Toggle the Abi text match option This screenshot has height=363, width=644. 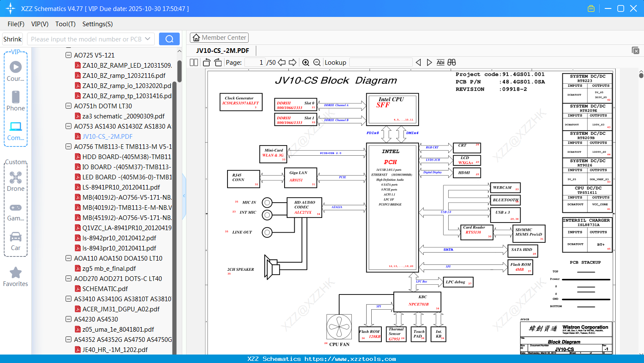coord(440,62)
